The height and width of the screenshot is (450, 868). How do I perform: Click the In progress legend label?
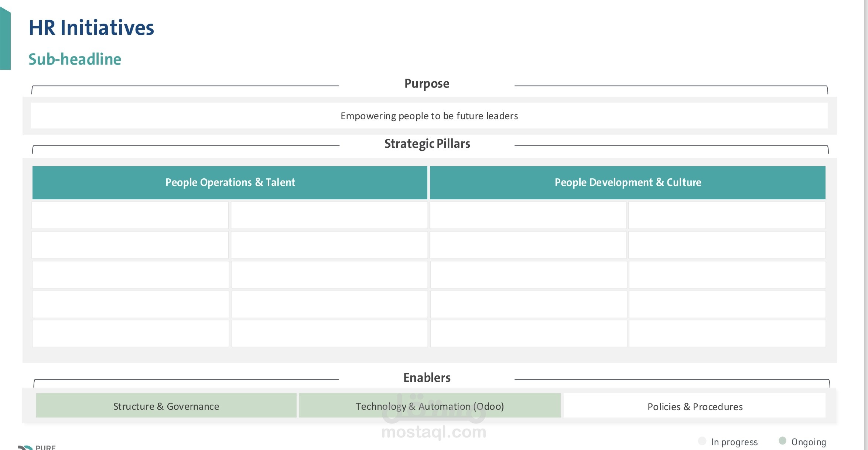734,442
